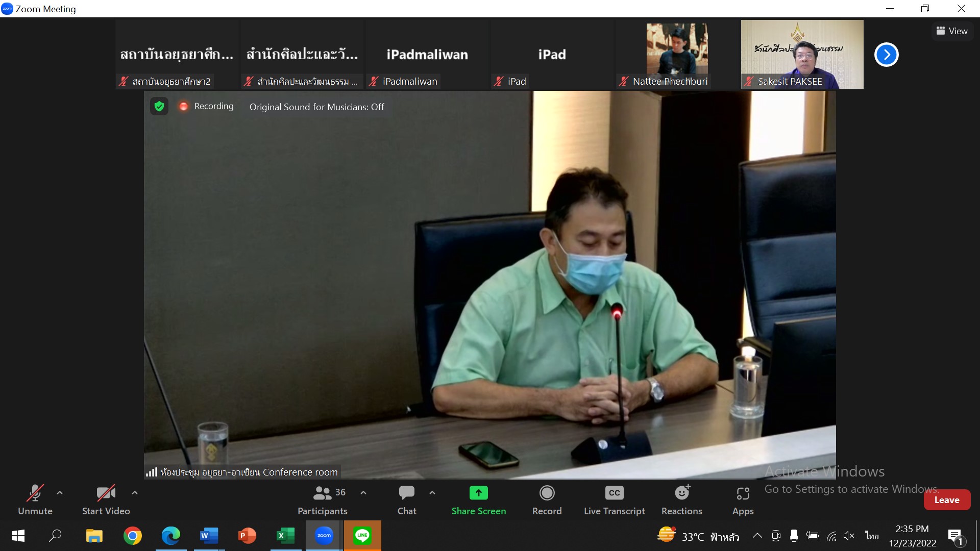Open LINE app from taskbar

[362, 536]
